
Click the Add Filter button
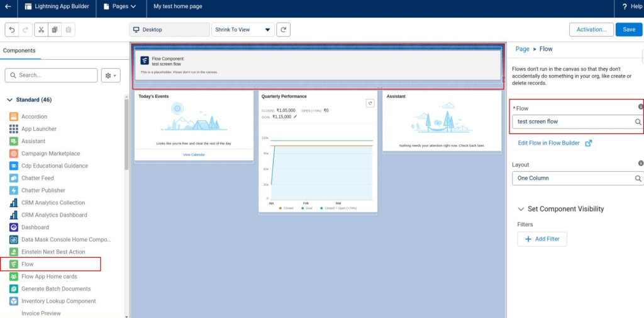coord(542,239)
